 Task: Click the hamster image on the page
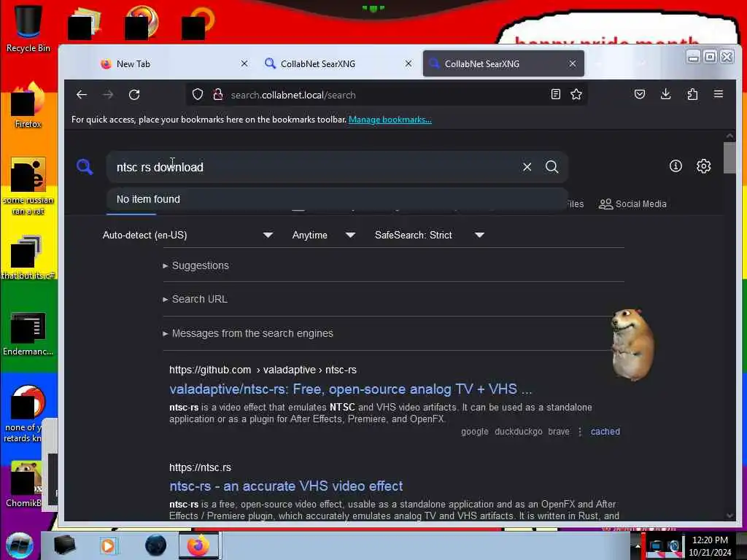632,344
